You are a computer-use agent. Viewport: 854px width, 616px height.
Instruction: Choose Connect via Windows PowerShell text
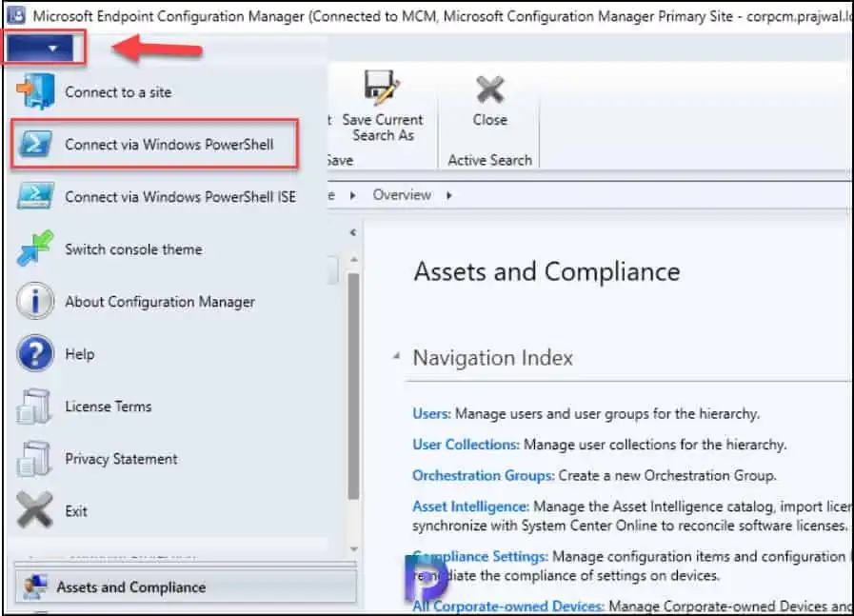pos(169,145)
